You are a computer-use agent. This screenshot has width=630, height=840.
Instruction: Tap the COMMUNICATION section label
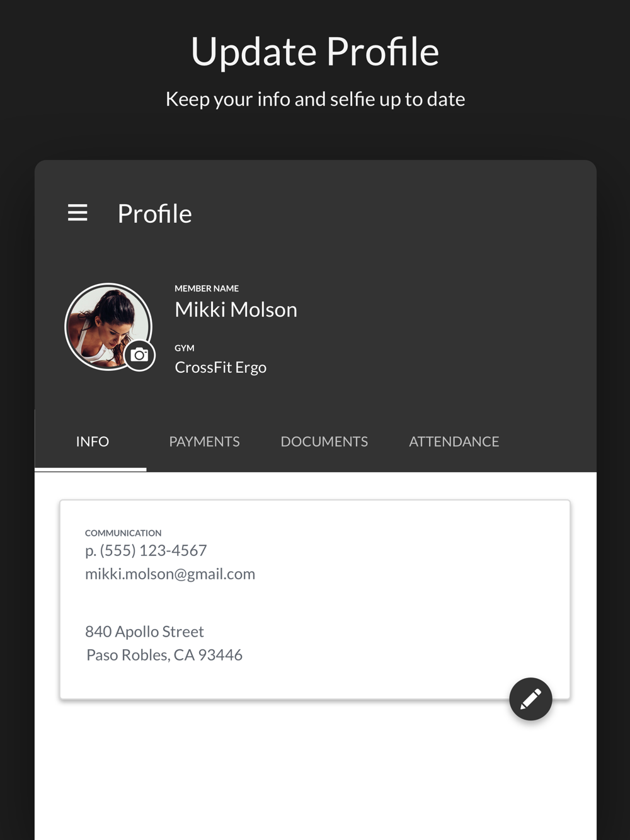[123, 533]
